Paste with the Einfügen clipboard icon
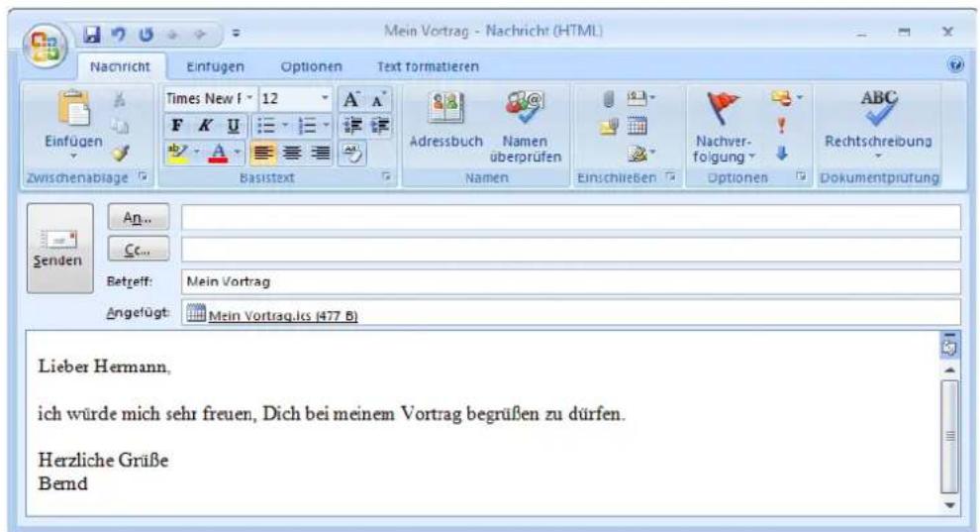This screenshot has width=980, height=532. click(x=74, y=109)
